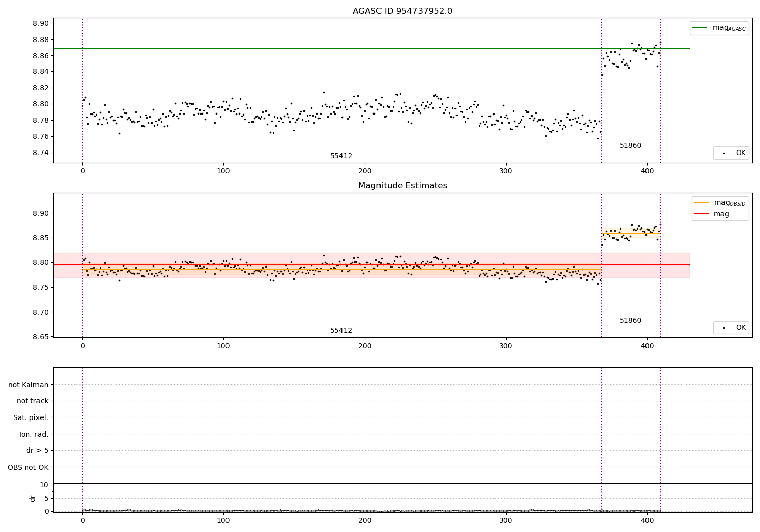The width and height of the screenshot is (760, 532).
Task: Click the x-axis 200 tick of top plot
Action: tap(365, 171)
